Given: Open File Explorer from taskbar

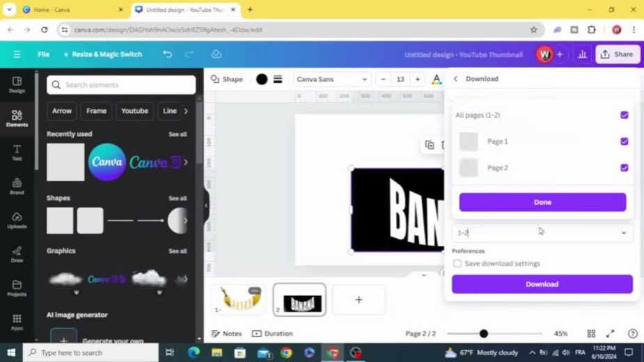Looking at the screenshot, I should (x=217, y=352).
